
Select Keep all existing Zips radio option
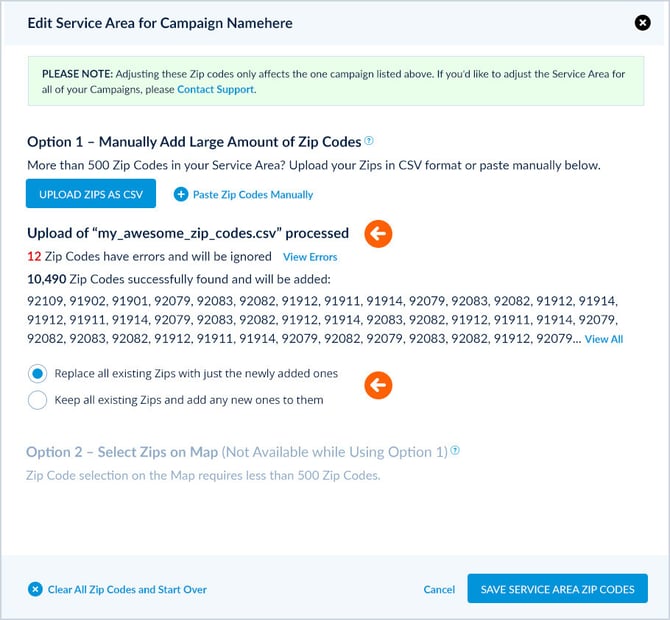pos(38,400)
